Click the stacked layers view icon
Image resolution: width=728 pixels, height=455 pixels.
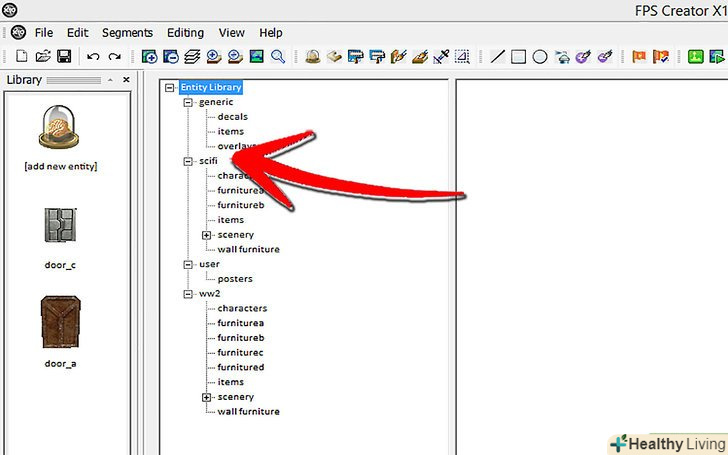[x=192, y=57]
